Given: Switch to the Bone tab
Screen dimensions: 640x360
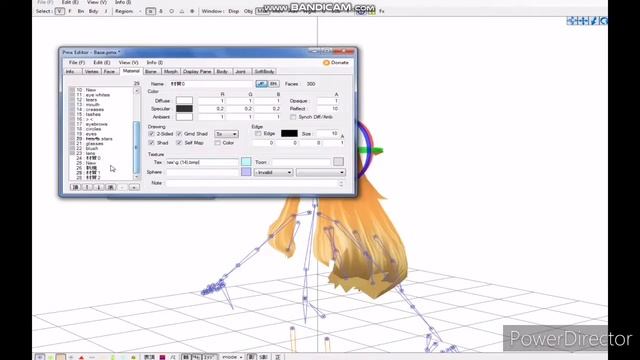Looking at the screenshot, I should [x=151, y=71].
